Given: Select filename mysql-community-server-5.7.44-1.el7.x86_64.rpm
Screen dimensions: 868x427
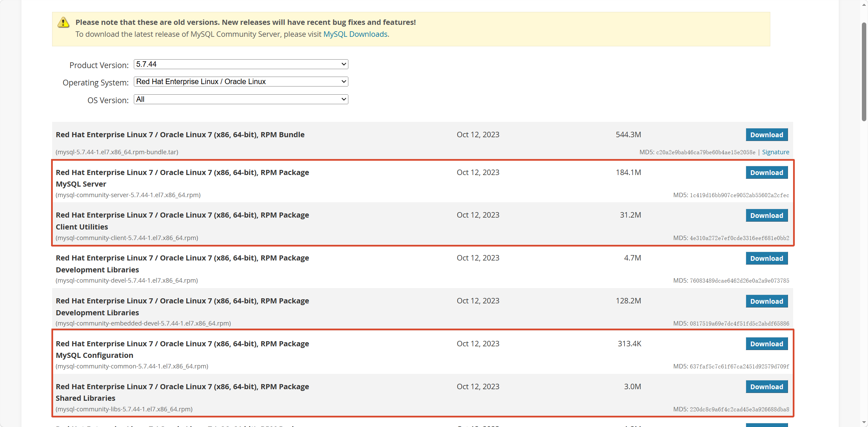Looking at the screenshot, I should click(128, 195).
